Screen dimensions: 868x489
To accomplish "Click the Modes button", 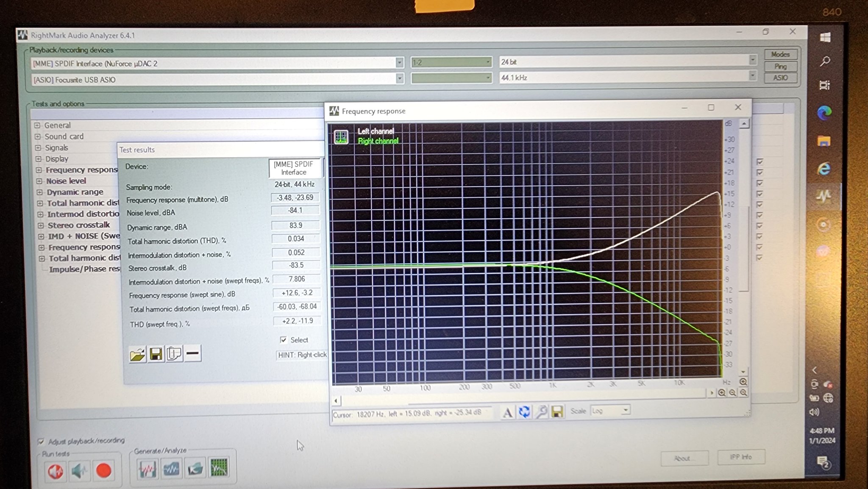I will [x=781, y=54].
